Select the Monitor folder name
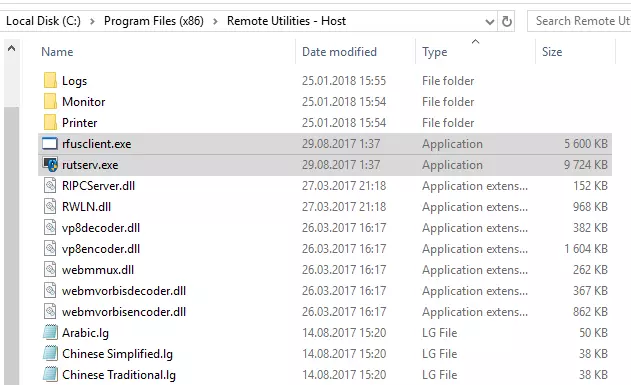Viewport: 631px width, 385px height. [x=83, y=102]
